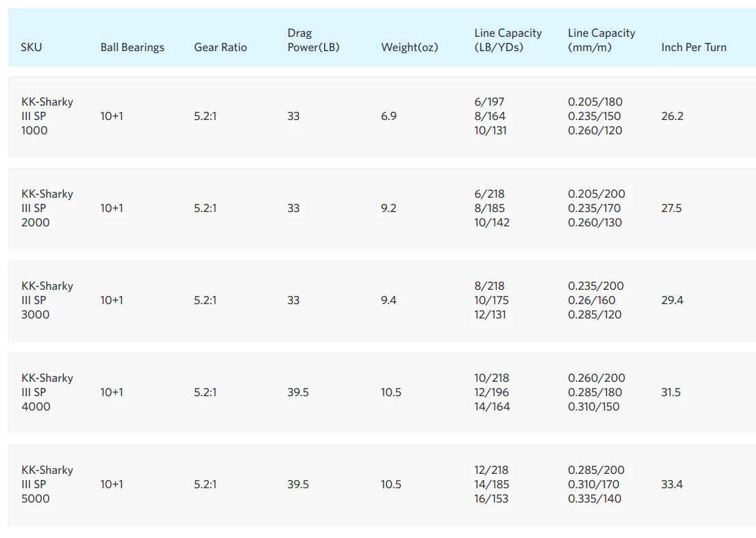
Task: Select the 29.4 inch per turn value
Action: click(x=672, y=300)
